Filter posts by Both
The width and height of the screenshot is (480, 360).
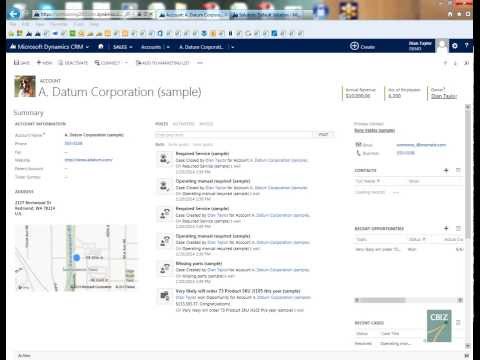point(160,144)
